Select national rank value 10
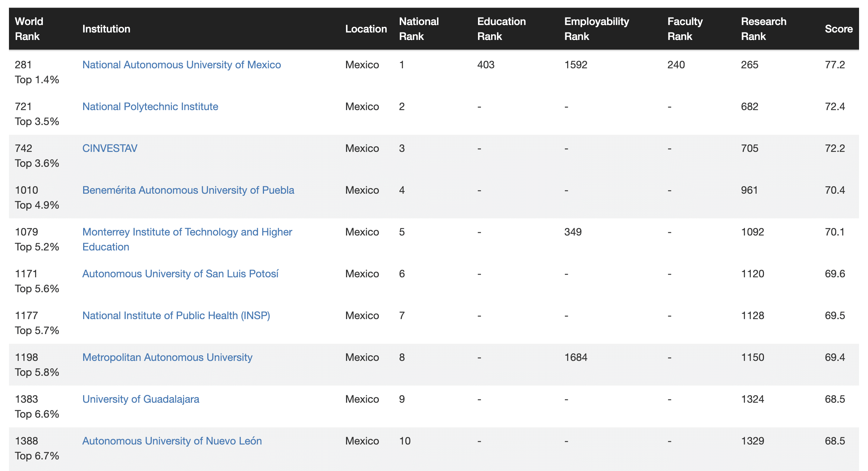Image resolution: width=868 pixels, height=471 pixels. pyautogui.click(x=405, y=441)
